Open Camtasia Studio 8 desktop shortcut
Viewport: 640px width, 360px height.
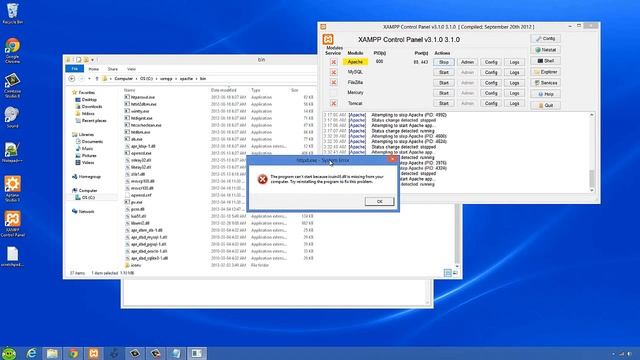12,85
